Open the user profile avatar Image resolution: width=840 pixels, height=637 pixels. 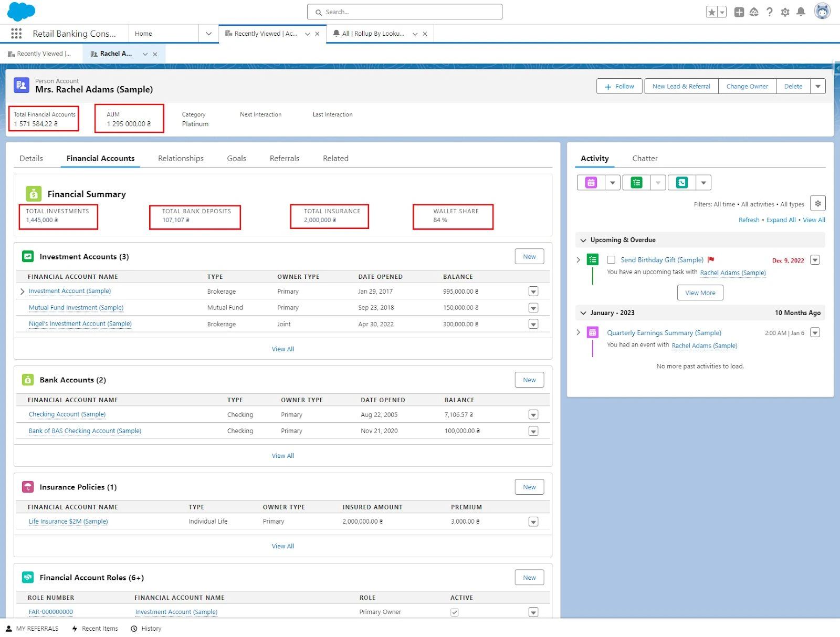pyautogui.click(x=822, y=11)
